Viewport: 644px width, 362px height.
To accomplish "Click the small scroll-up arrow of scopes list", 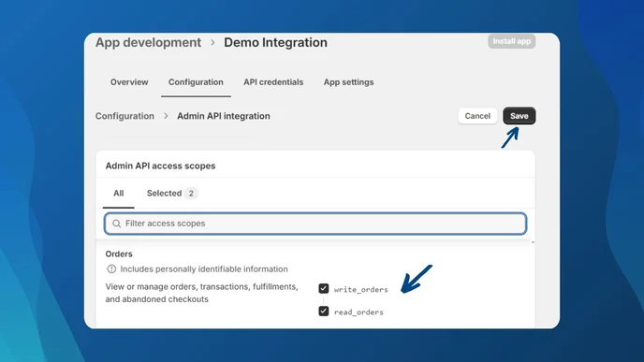I will [x=533, y=242].
